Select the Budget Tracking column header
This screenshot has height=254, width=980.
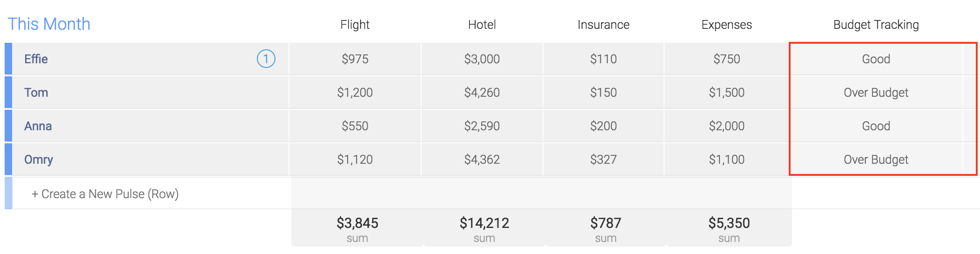point(876,25)
